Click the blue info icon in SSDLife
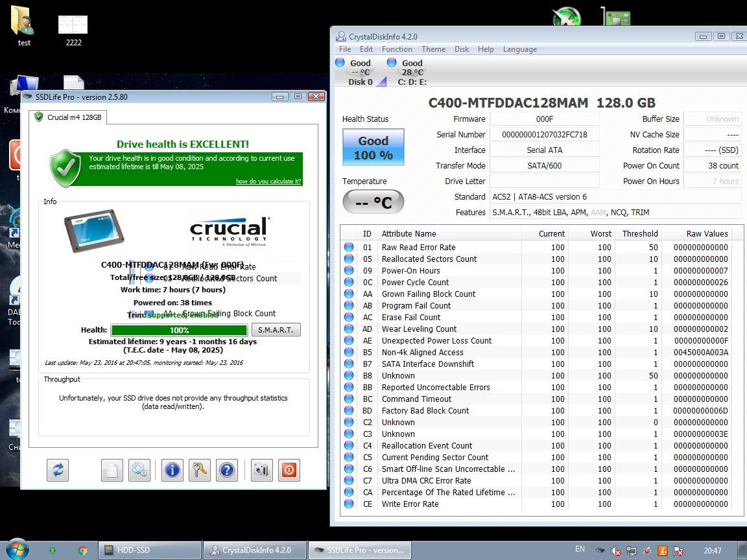 pyautogui.click(x=172, y=470)
